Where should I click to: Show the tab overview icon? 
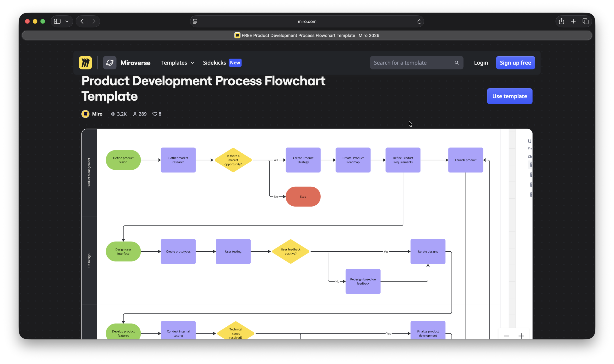pos(585,21)
